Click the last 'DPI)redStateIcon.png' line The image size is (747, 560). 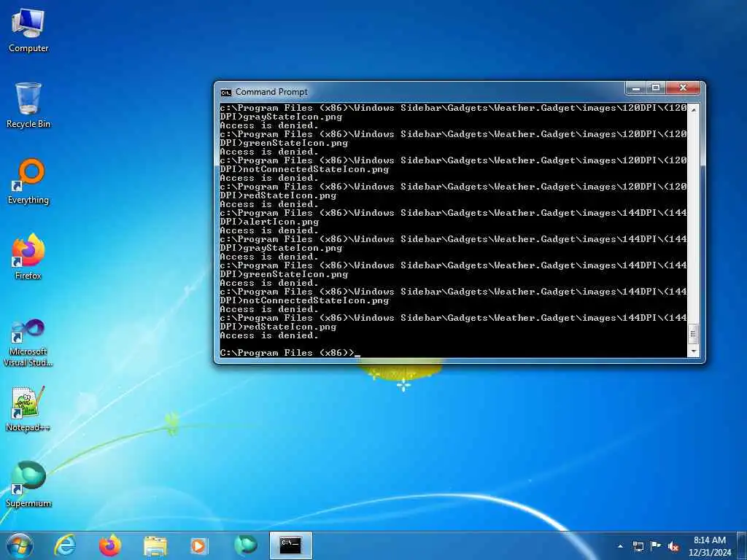coord(278,327)
